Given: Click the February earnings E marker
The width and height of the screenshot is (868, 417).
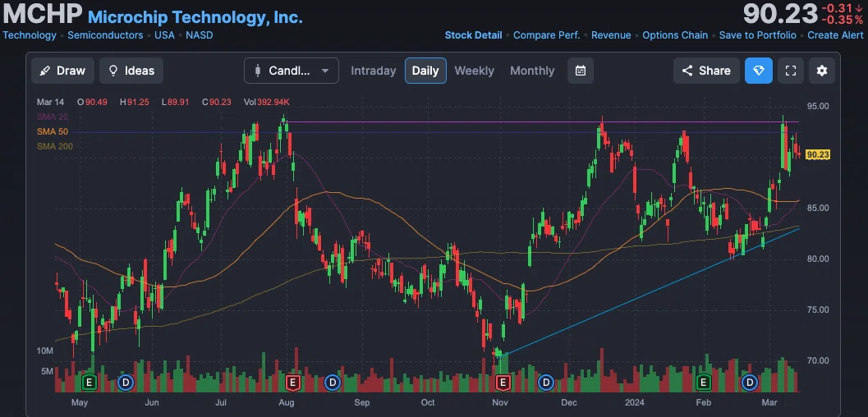Looking at the screenshot, I should point(704,383).
